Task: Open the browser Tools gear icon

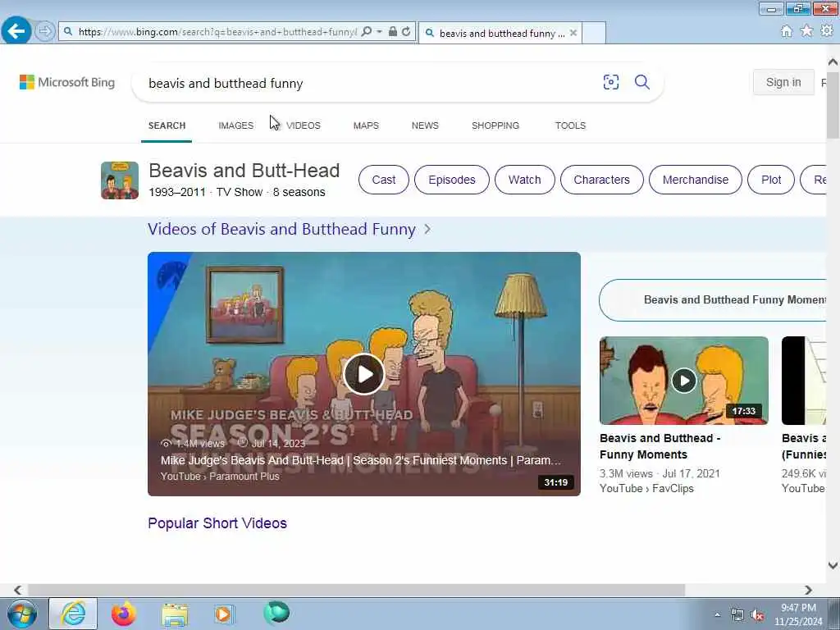Action: tap(827, 31)
